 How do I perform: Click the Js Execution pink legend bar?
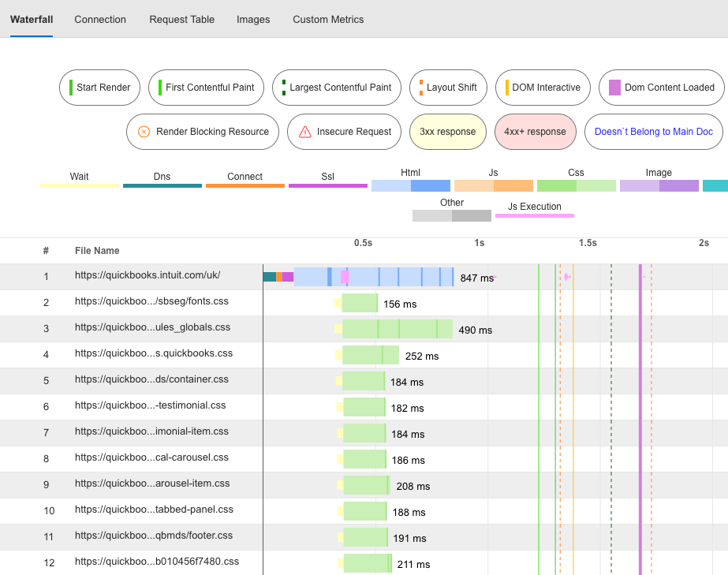pos(535,215)
